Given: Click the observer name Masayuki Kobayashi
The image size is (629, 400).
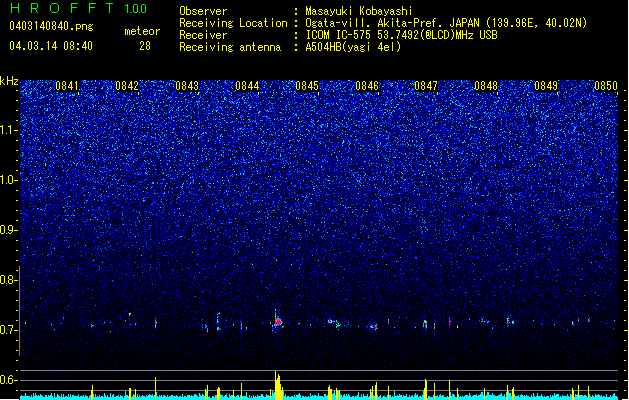Looking at the screenshot, I should [x=359, y=11].
